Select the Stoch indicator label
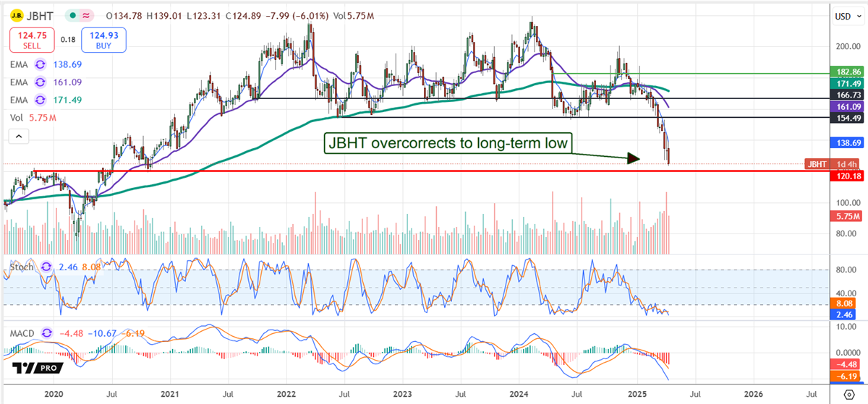The image size is (868, 404). (x=20, y=266)
